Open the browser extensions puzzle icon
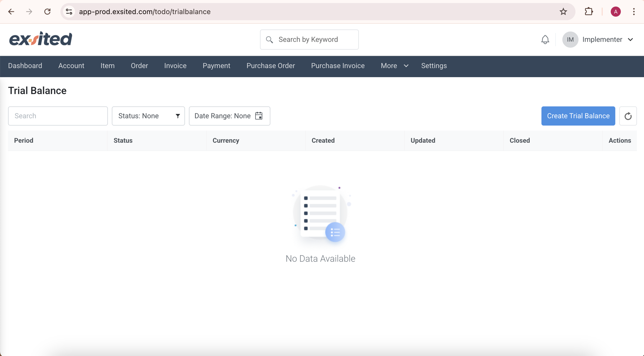This screenshot has width=644, height=356. click(589, 12)
